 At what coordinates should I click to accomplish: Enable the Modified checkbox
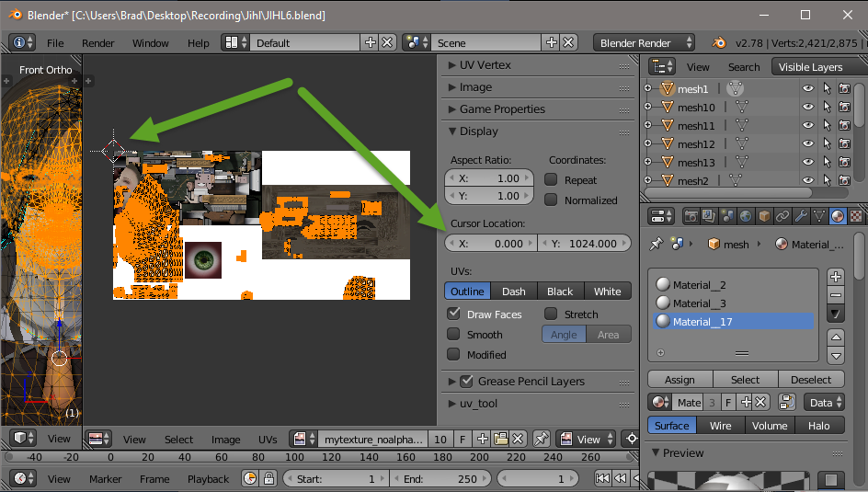[x=454, y=354]
